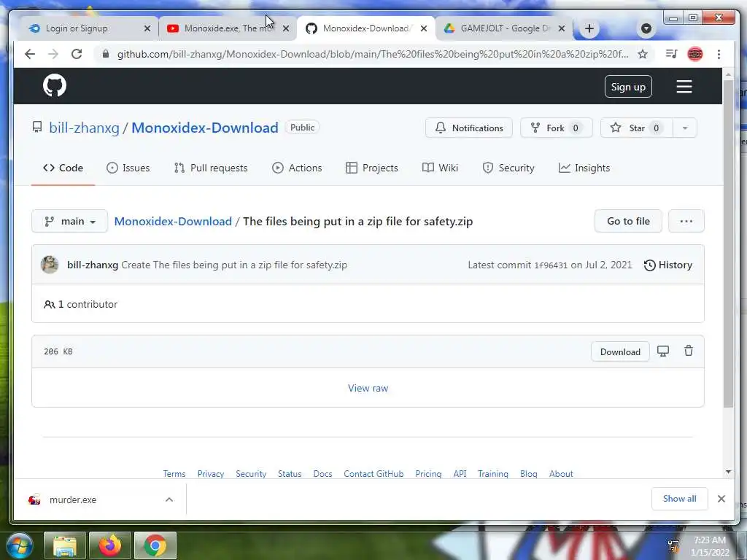Bookmark this page with star icon

pos(643,54)
